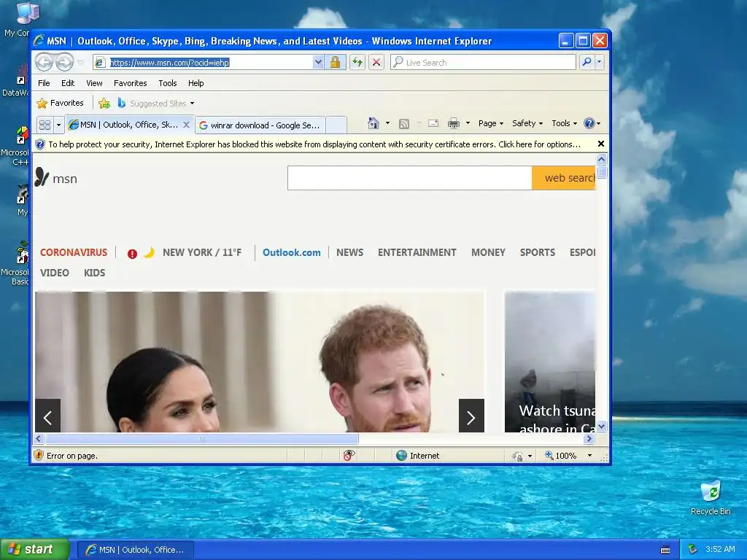
Task: Expand the Home button dropdown arrow
Action: pyautogui.click(x=387, y=123)
